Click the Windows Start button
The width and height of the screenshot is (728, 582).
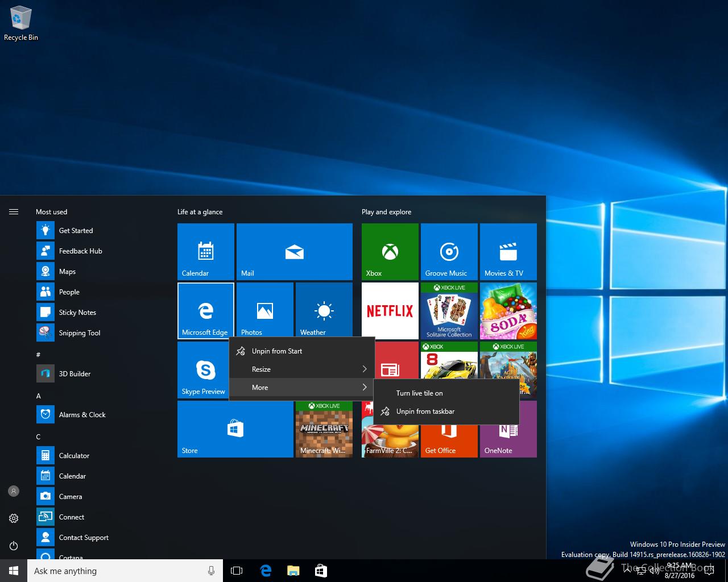pos(14,571)
